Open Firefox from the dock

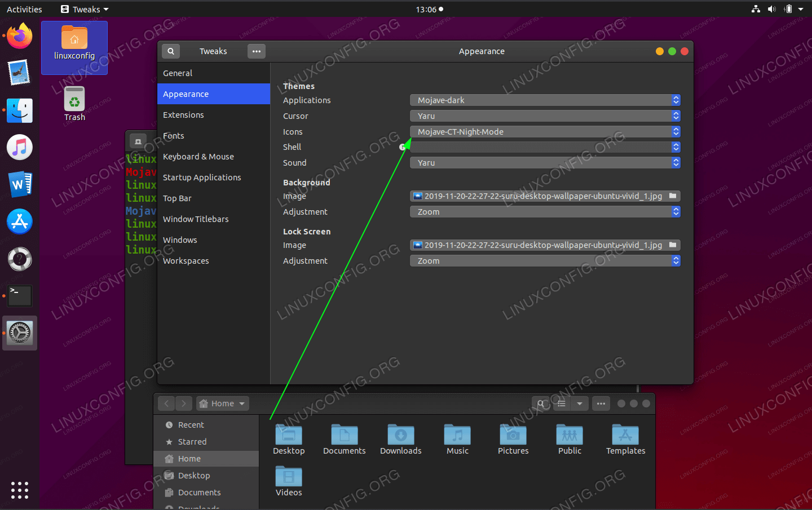20,36
